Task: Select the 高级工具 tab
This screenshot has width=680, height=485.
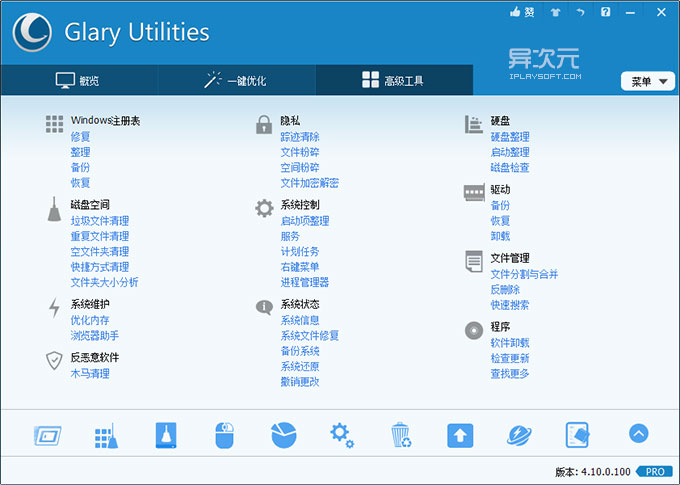Action: [x=394, y=81]
